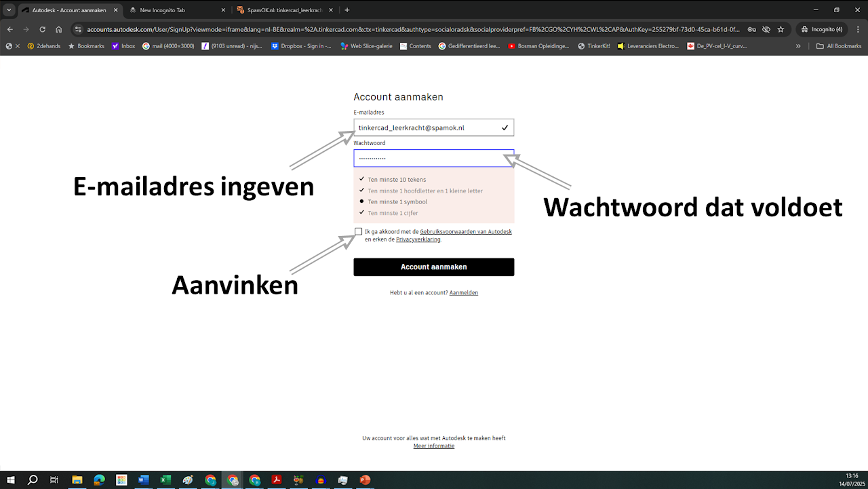Image resolution: width=868 pixels, height=489 pixels.
Task: Open Adobe Acrobat from taskbar
Action: [277, 480]
